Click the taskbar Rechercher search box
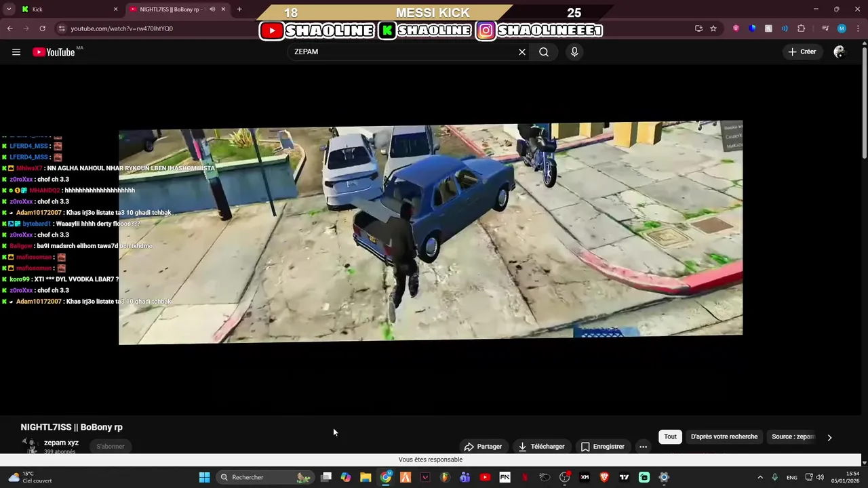Screen dimensions: 868x488 tap(264, 477)
